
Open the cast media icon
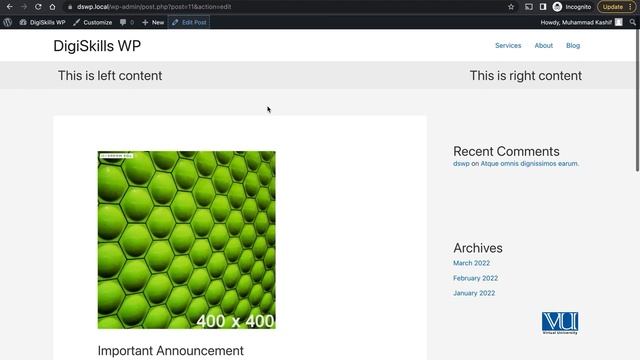click(x=529, y=7)
